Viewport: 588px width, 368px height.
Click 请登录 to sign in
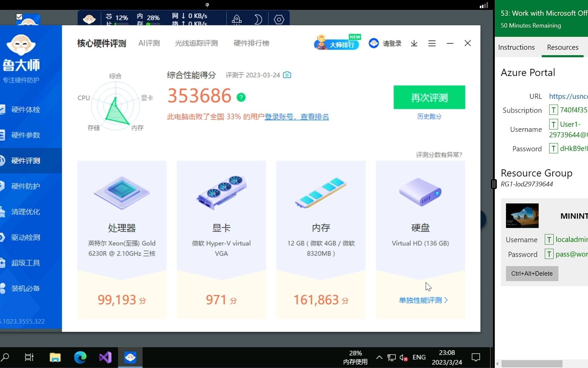392,43
